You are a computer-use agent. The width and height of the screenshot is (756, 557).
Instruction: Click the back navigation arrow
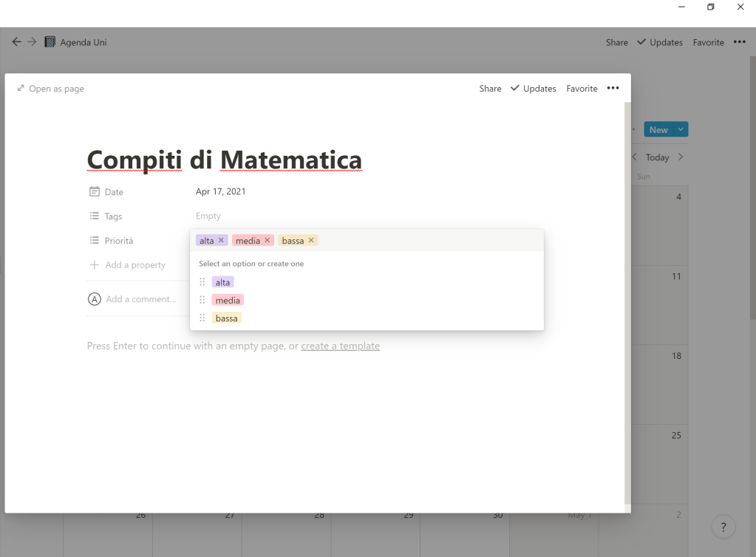[x=16, y=42]
